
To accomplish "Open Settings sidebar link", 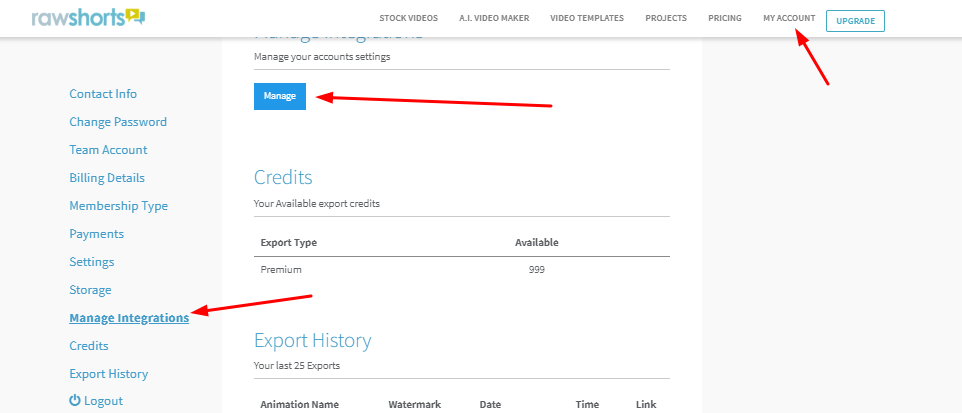I will [91, 262].
